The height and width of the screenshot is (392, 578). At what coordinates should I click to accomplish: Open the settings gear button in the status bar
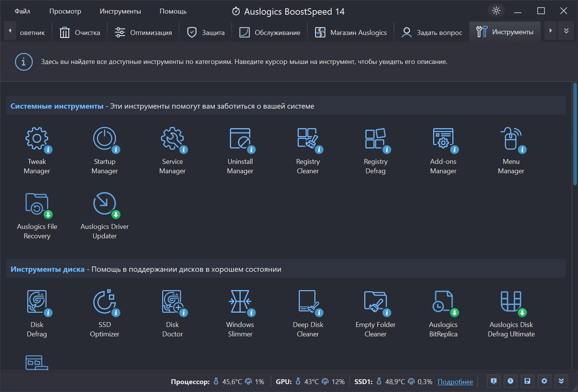(544, 381)
